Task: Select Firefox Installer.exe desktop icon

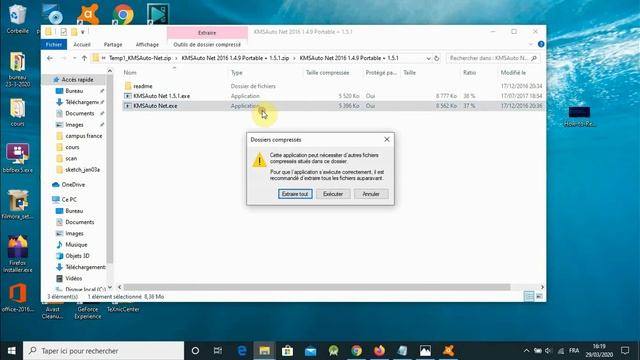Action: click(17, 254)
